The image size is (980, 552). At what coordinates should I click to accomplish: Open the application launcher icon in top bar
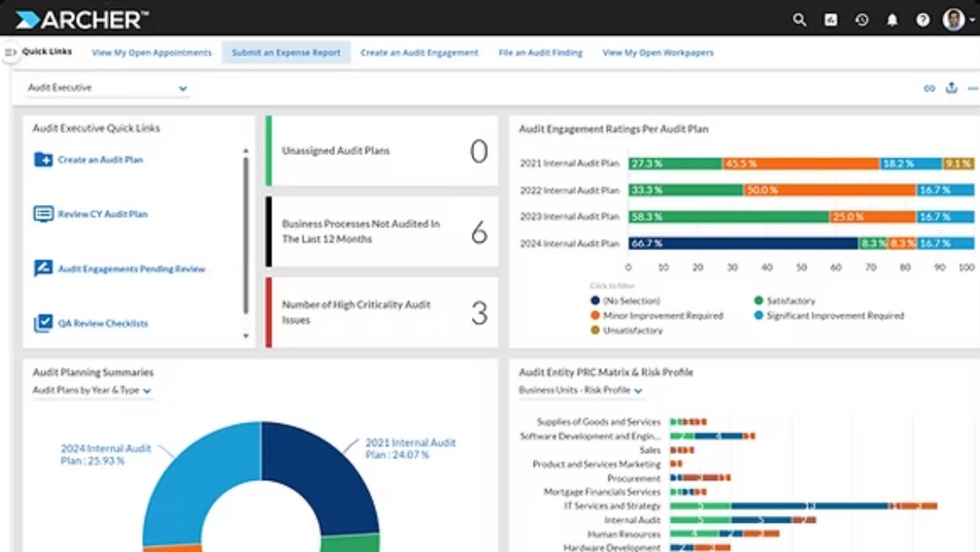click(830, 20)
